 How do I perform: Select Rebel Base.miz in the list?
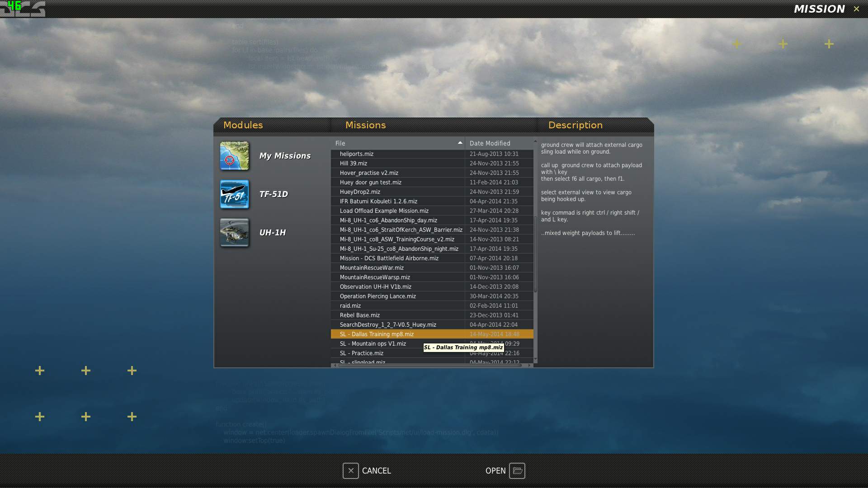point(432,315)
